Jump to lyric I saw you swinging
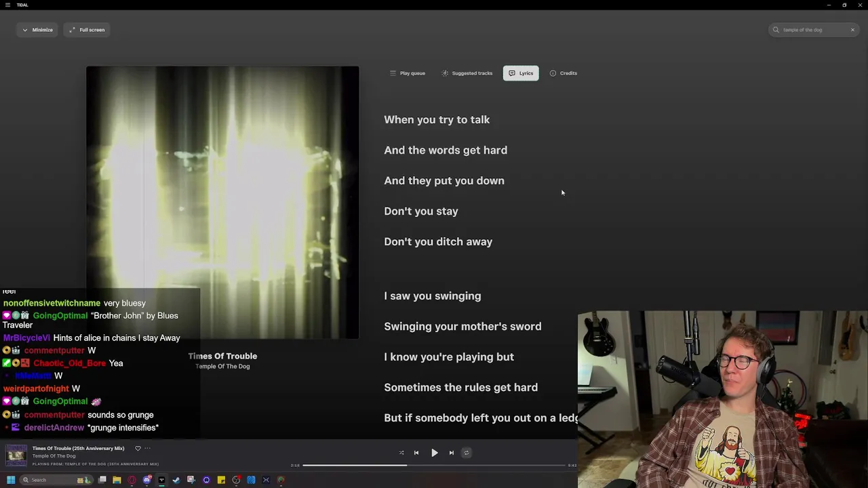This screenshot has height=488, width=868. point(433,296)
